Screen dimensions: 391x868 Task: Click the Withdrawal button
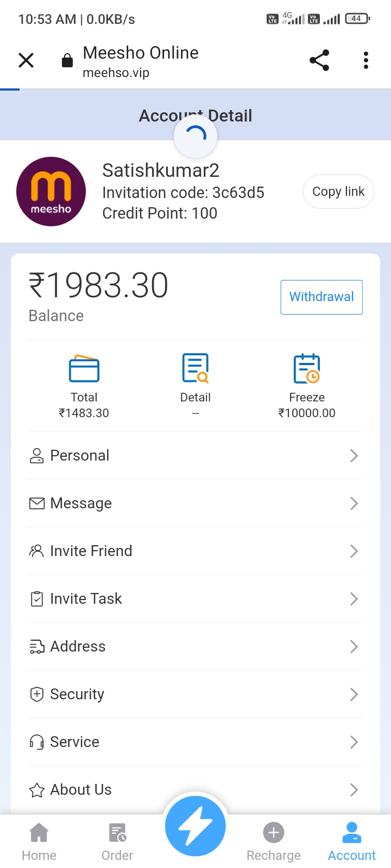(321, 297)
